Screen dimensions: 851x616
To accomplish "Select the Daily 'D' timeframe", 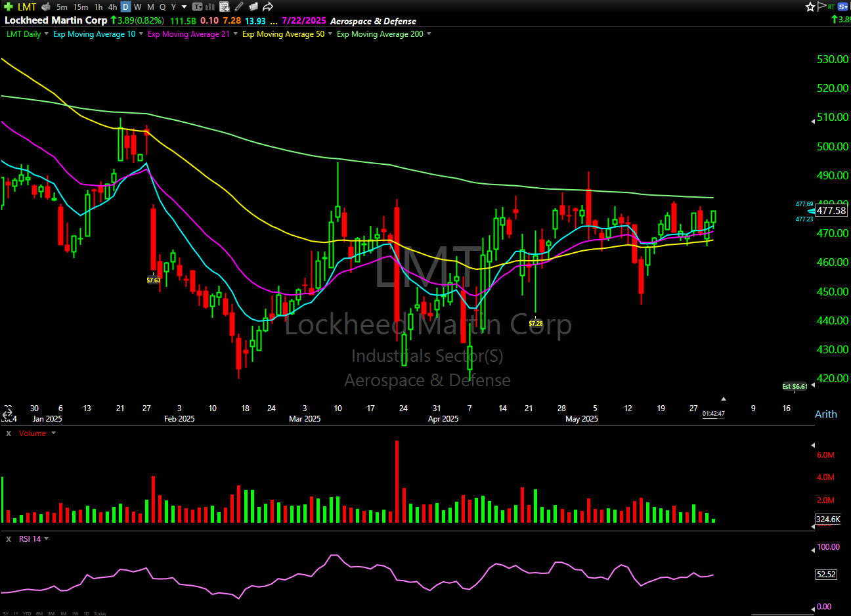I will (x=125, y=7).
